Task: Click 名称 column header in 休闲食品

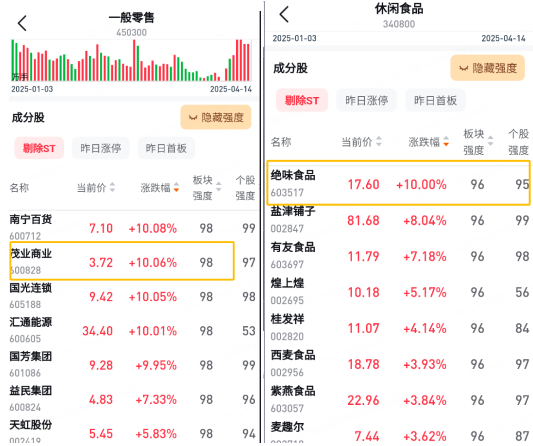Action: click(281, 142)
